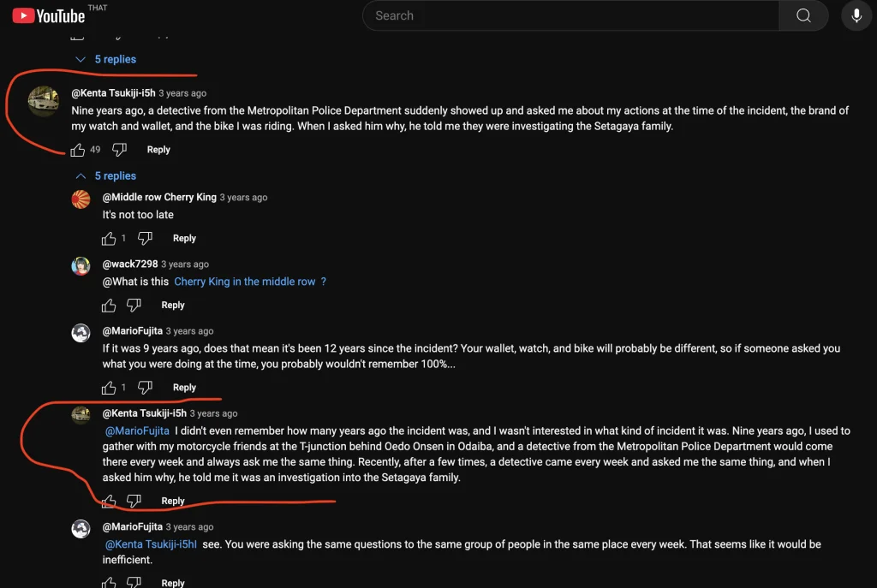Expand the top collapsed 5 replies

[x=106, y=59]
